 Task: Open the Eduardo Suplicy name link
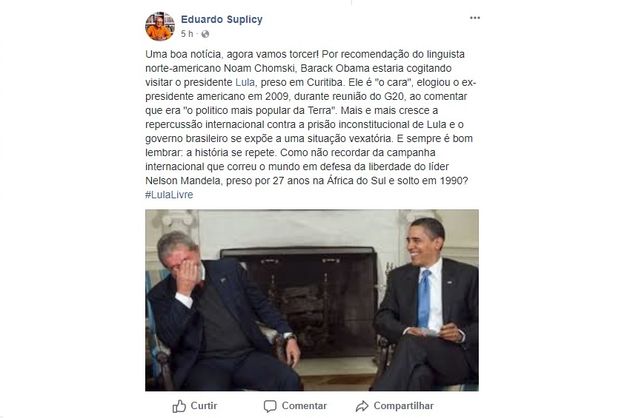[222, 19]
